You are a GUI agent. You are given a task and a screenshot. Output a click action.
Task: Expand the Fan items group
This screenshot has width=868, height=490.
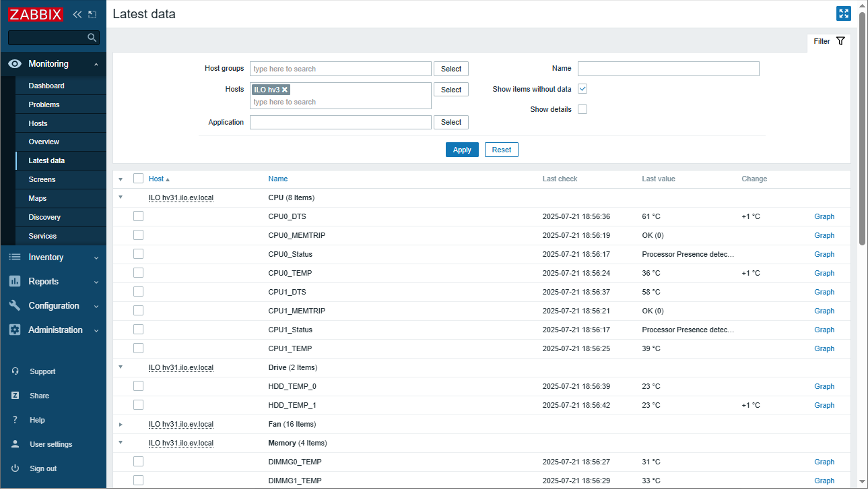(121, 424)
